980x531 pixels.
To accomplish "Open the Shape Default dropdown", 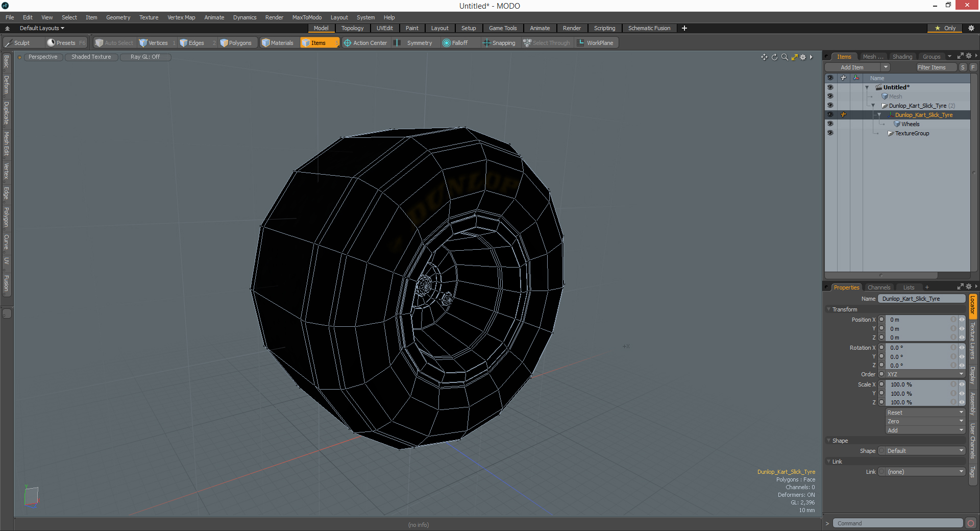I will [x=925, y=451].
